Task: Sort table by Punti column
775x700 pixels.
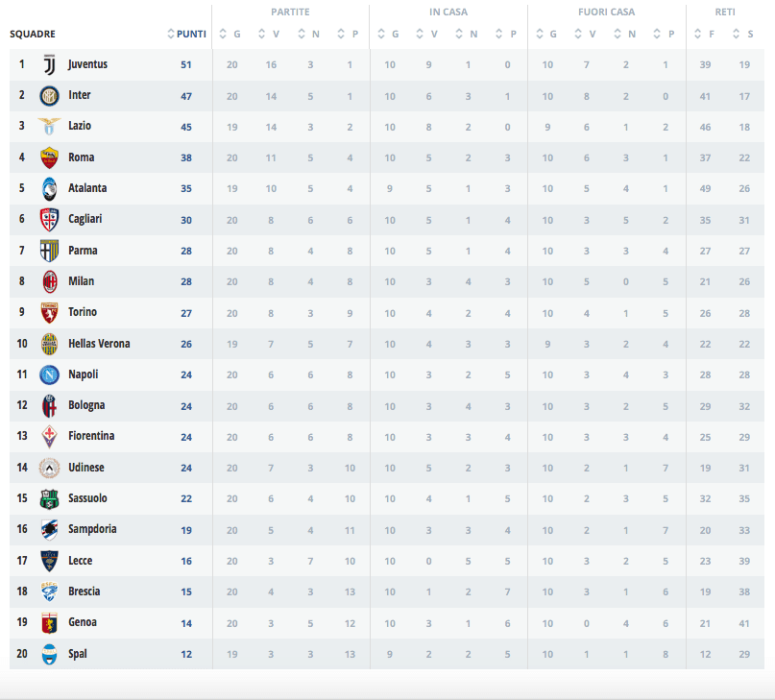Action: click(190, 34)
